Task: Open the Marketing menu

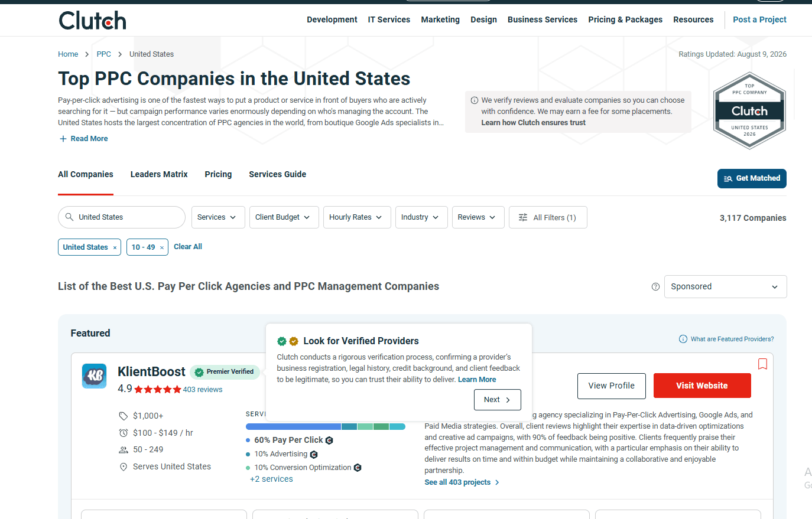Action: [440, 19]
